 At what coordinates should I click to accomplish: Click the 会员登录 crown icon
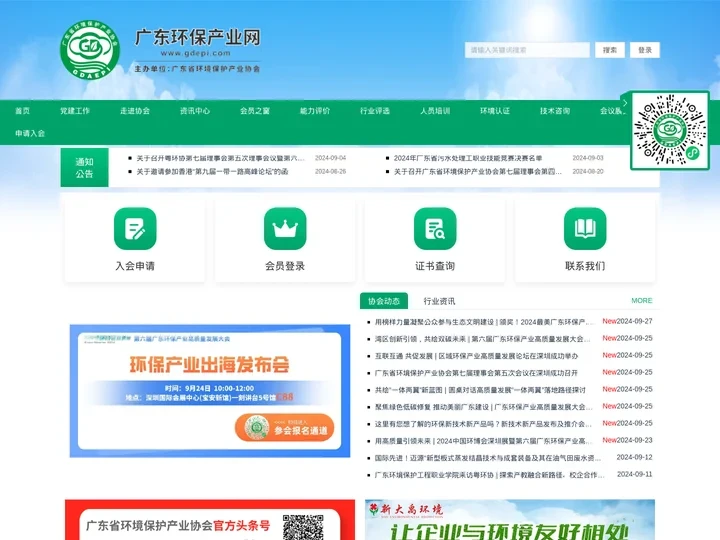point(285,229)
